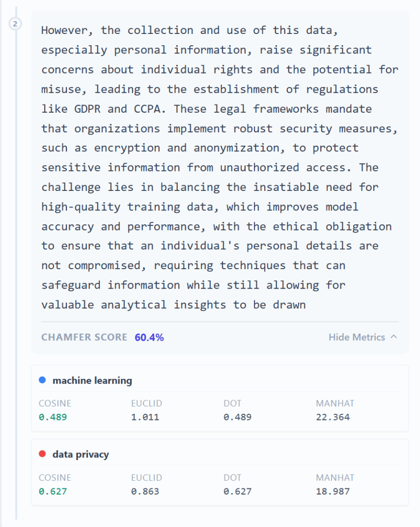Click the COSINE label under machine learning
Viewport: 420px width, 527px height.
pos(55,403)
